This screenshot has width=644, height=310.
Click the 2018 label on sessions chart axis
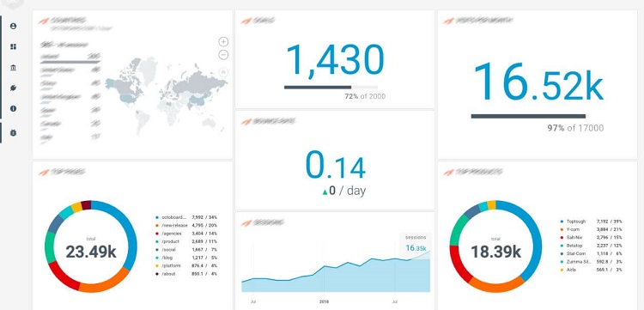(x=324, y=301)
